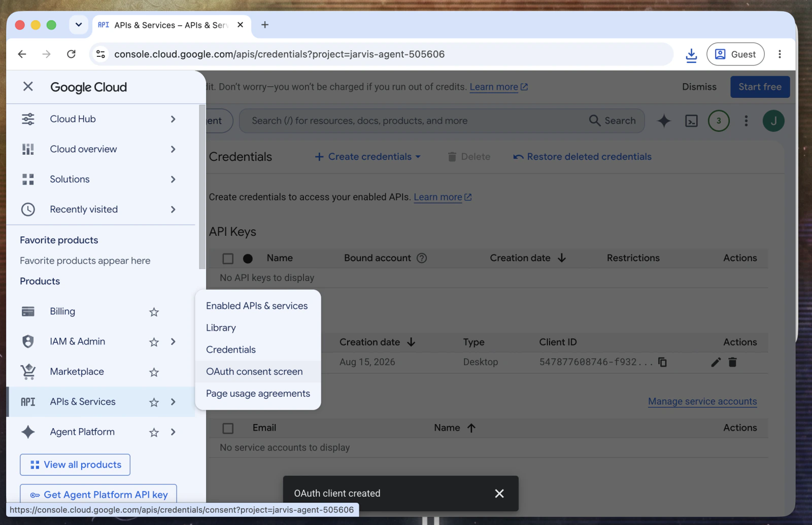Pin Billing to favorites with star

click(154, 312)
